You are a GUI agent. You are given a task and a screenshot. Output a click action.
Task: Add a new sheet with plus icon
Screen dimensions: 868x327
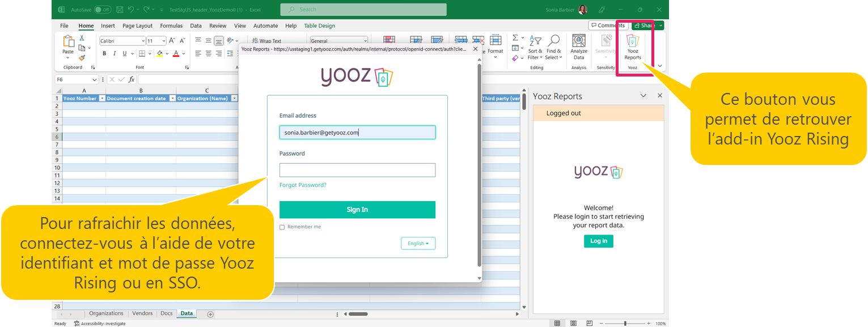pyautogui.click(x=210, y=314)
